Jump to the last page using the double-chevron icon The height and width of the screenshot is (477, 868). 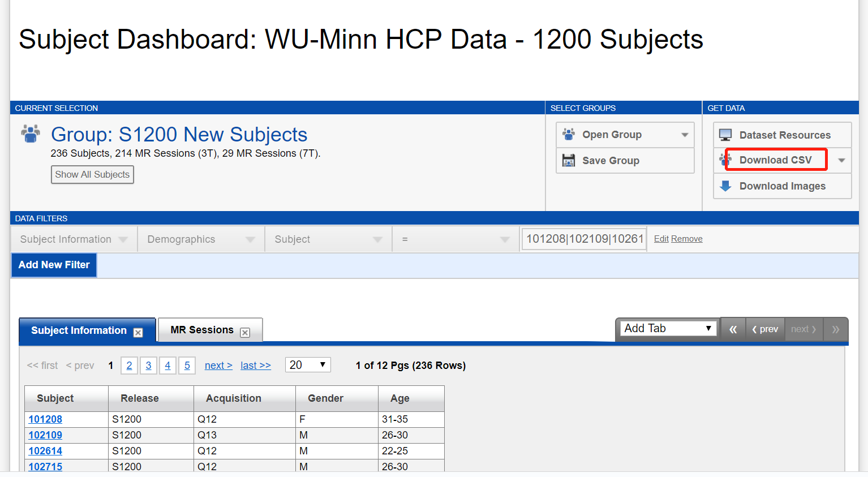click(836, 329)
